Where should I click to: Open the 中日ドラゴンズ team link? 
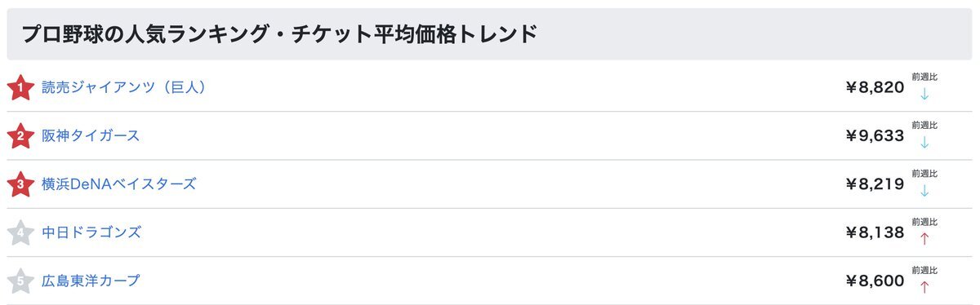91,232
